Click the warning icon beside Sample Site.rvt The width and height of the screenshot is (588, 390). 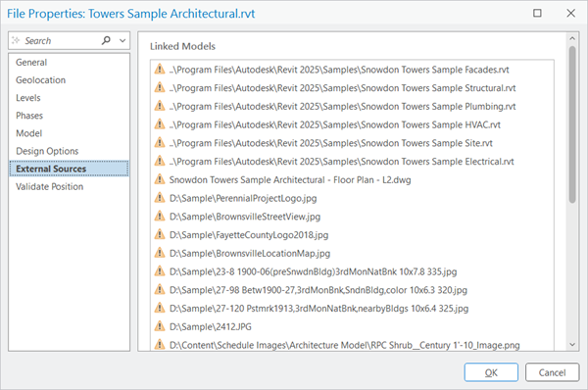coord(160,142)
